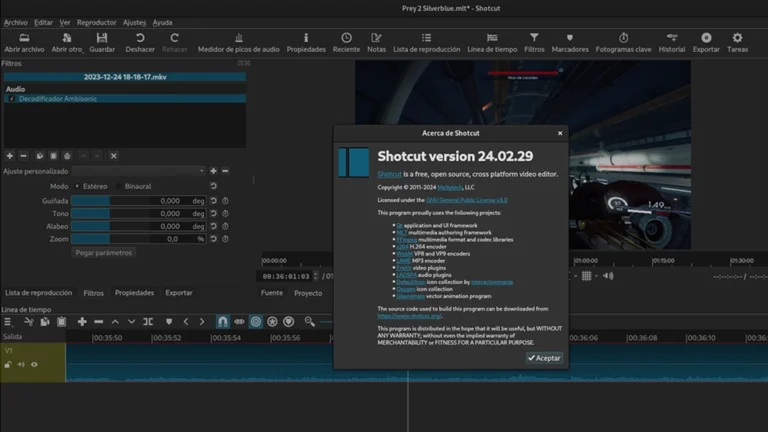Click the timecode input field

[283, 275]
